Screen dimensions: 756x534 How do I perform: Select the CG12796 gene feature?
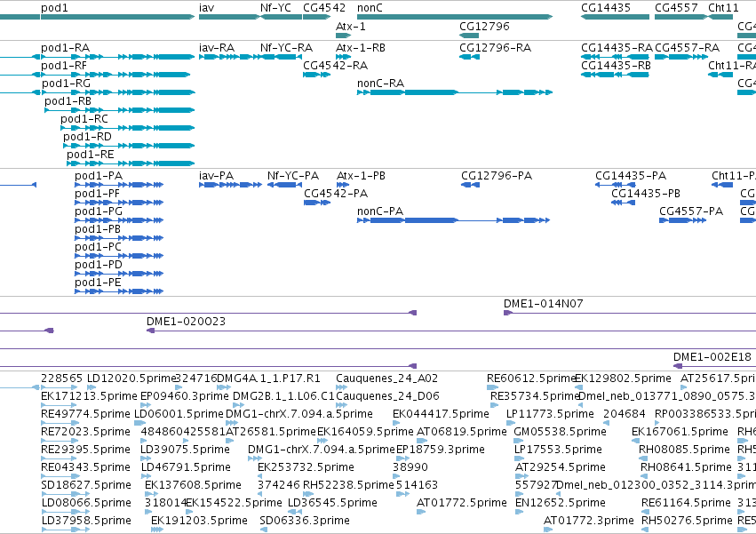[469, 36]
